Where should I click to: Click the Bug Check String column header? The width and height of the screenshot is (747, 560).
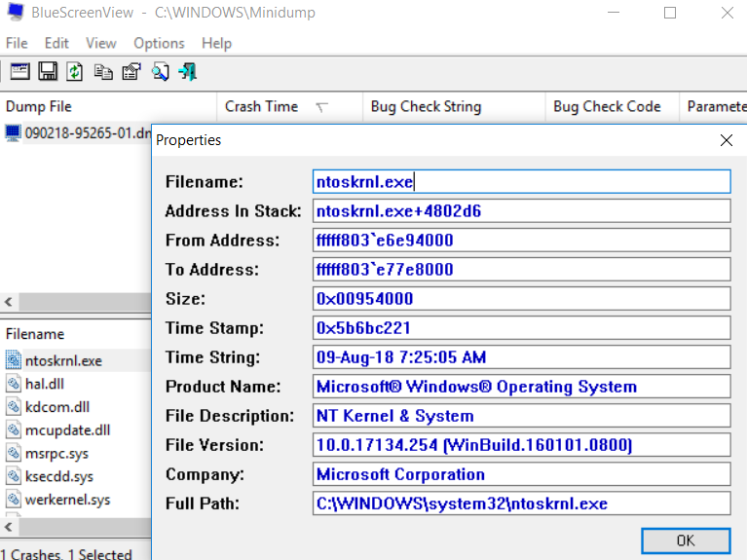click(x=426, y=106)
